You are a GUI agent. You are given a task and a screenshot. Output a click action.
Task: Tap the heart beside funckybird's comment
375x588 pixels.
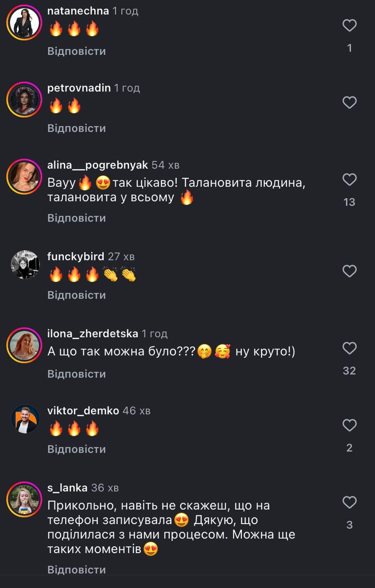tap(350, 271)
